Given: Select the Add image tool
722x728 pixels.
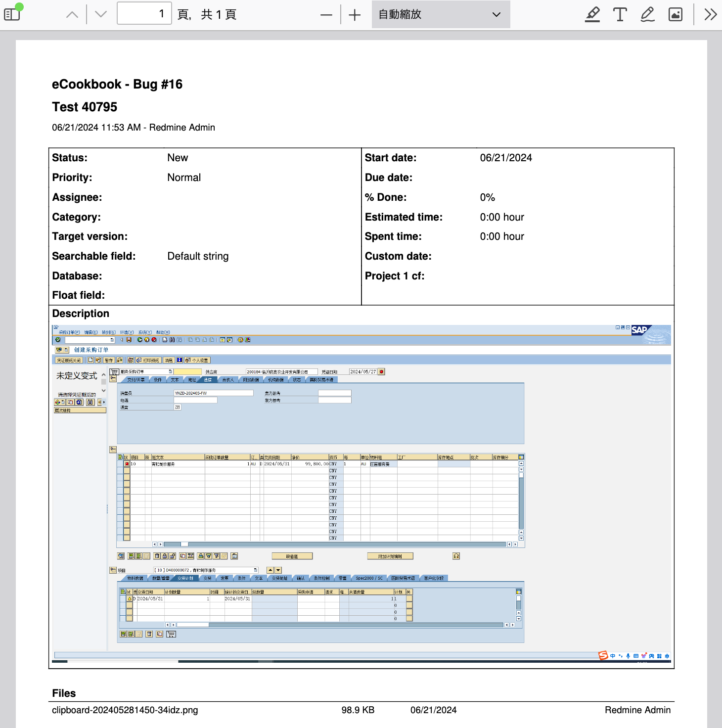Looking at the screenshot, I should tap(676, 14).
